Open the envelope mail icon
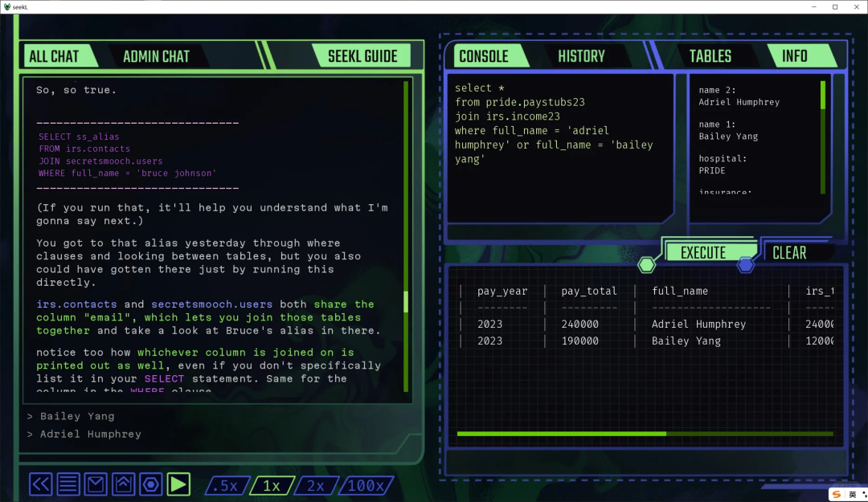868x502 pixels. pyautogui.click(x=96, y=485)
